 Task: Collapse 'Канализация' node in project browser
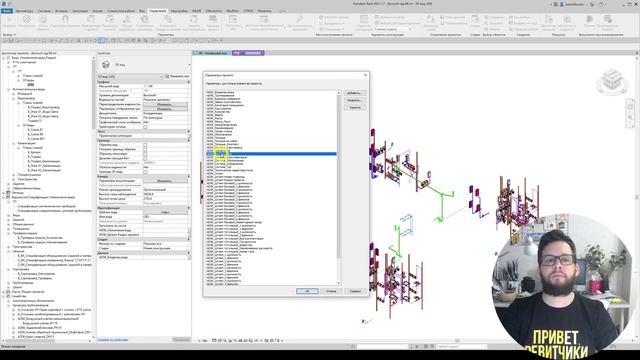(x=13, y=143)
